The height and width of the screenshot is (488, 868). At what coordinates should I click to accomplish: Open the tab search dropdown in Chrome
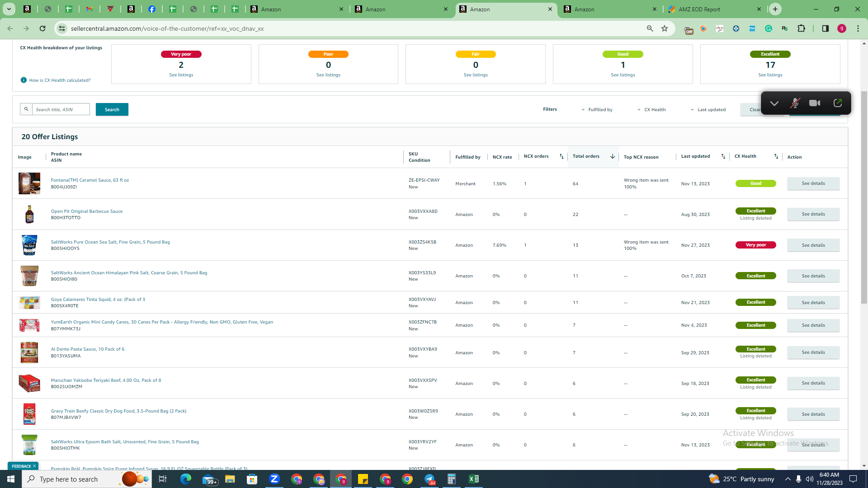[9, 9]
